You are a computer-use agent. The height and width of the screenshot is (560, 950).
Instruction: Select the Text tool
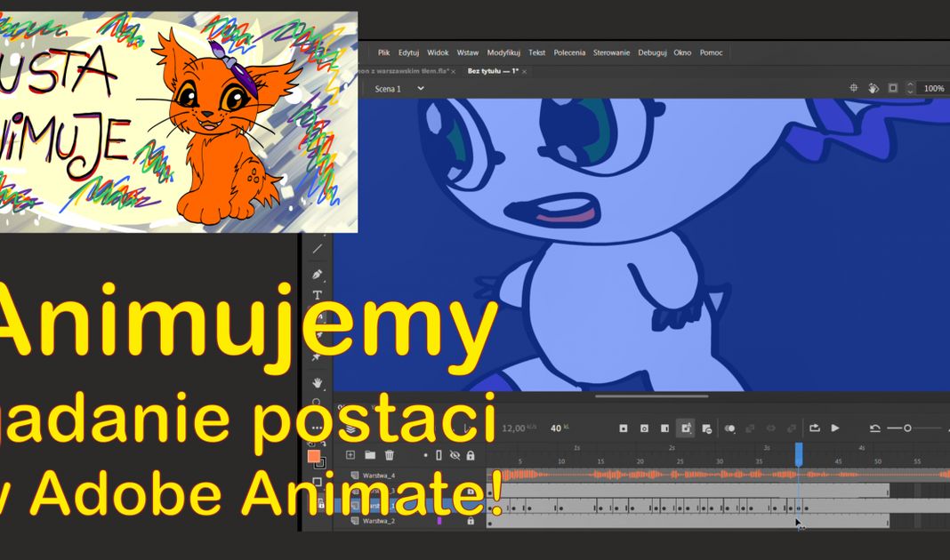[317, 295]
